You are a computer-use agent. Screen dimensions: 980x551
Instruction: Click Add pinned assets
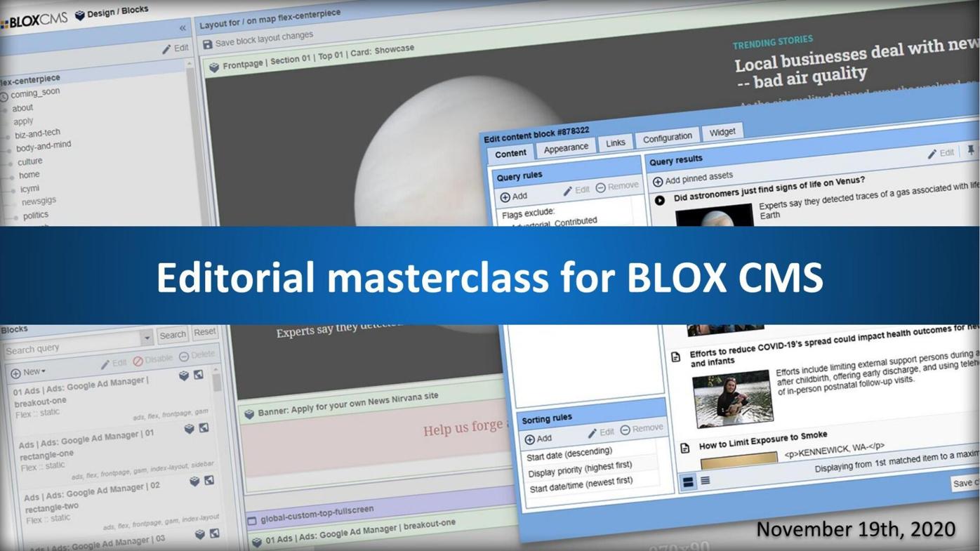(692, 178)
